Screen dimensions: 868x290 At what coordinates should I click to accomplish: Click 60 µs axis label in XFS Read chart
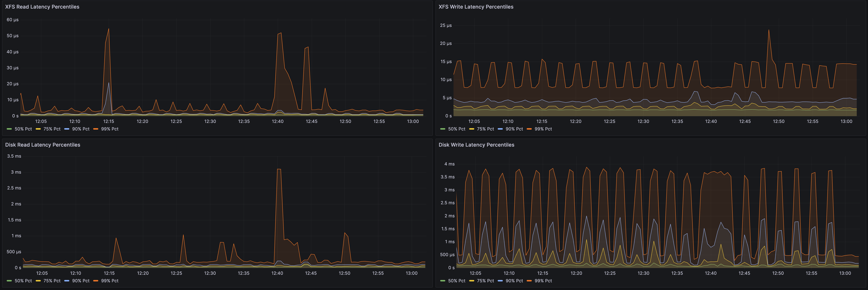(12, 20)
